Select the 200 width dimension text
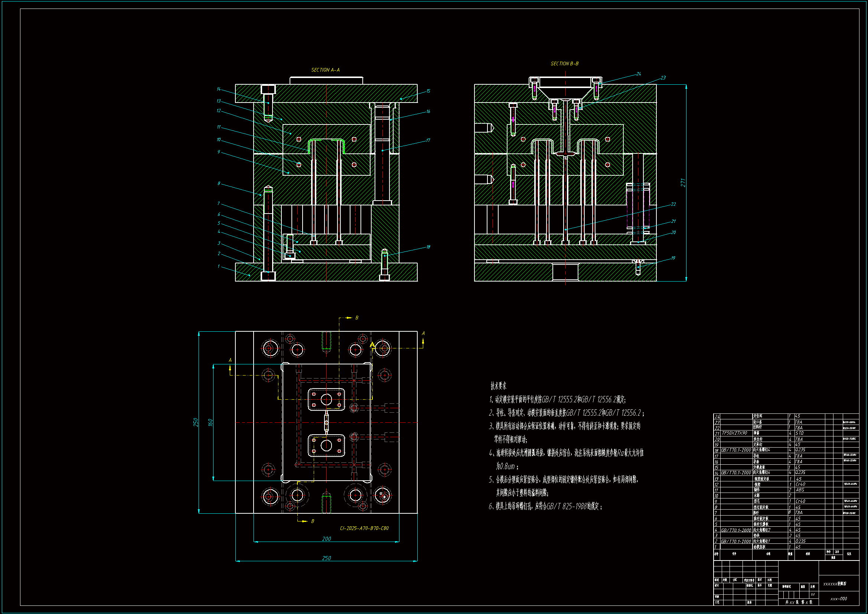Image resolution: width=868 pixels, height=614 pixels. (326, 539)
